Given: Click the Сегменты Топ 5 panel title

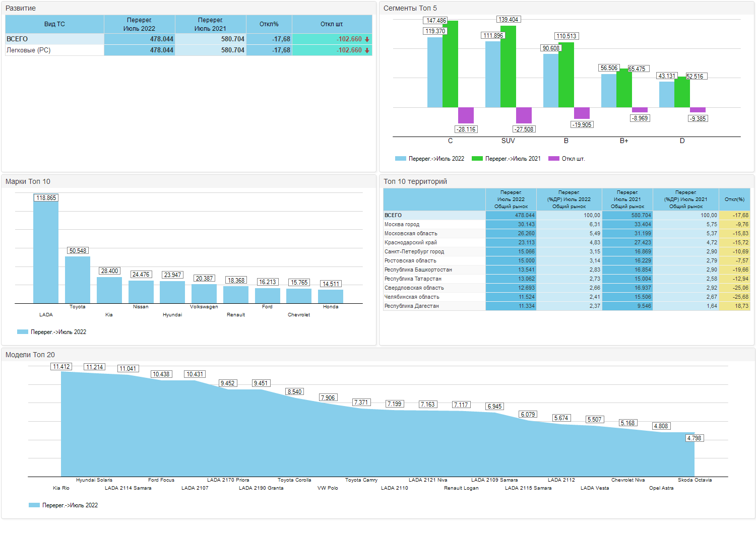Looking at the screenshot, I should point(410,8).
